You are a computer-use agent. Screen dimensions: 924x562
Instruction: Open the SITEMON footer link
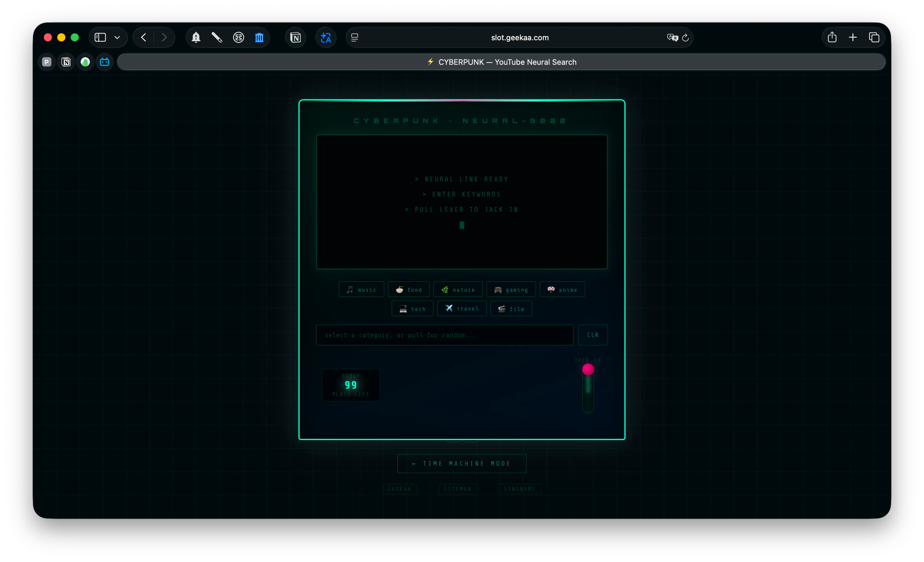[x=458, y=489]
